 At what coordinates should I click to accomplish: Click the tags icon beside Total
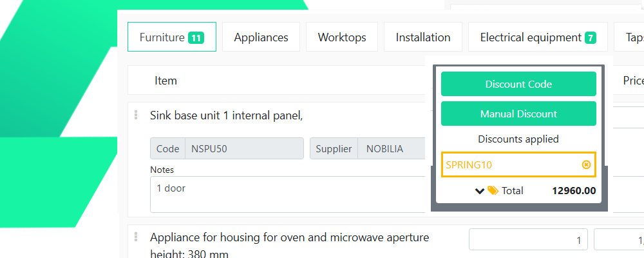(x=493, y=190)
